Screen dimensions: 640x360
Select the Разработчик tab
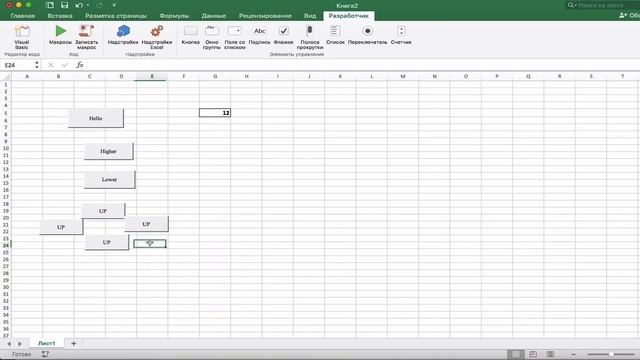(349, 16)
